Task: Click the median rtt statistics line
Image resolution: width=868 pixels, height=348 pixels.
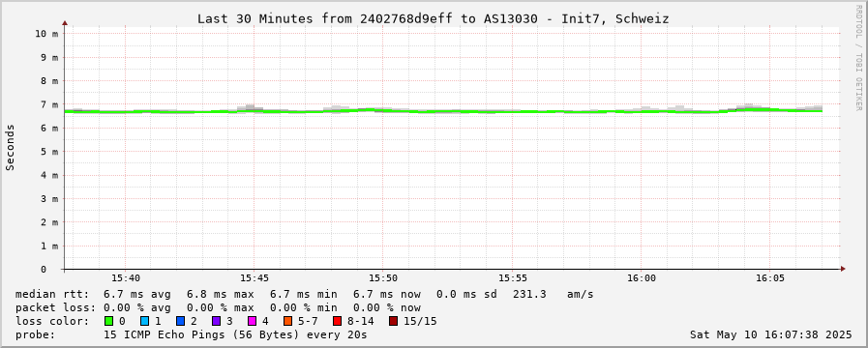Action: [x=305, y=294]
